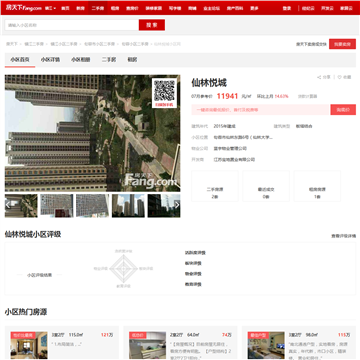Select the fourth thumbnail with towers and sky
The height and width of the screenshot is (360, 360).
(128, 206)
